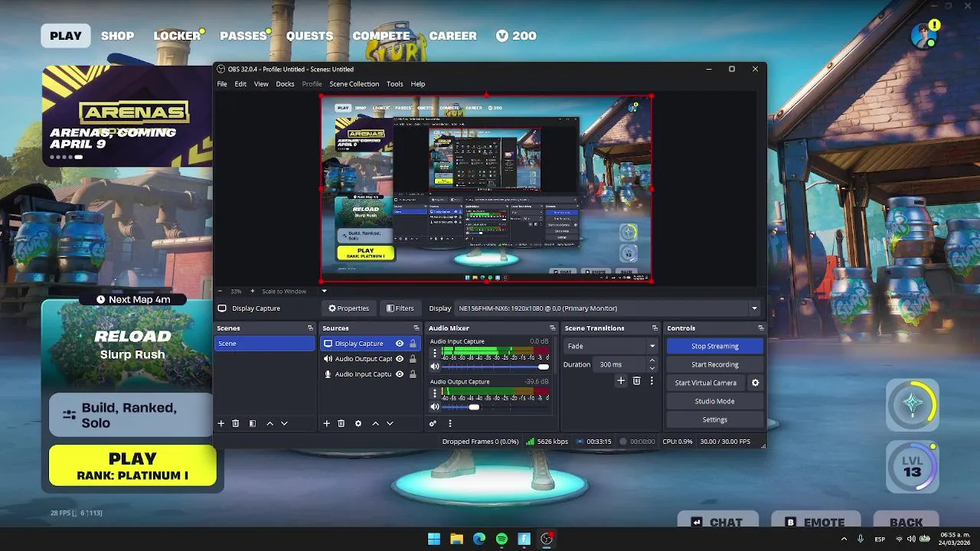The width and height of the screenshot is (980, 551).
Task: Open scene filters icon in Scenes dock
Action: point(253,423)
